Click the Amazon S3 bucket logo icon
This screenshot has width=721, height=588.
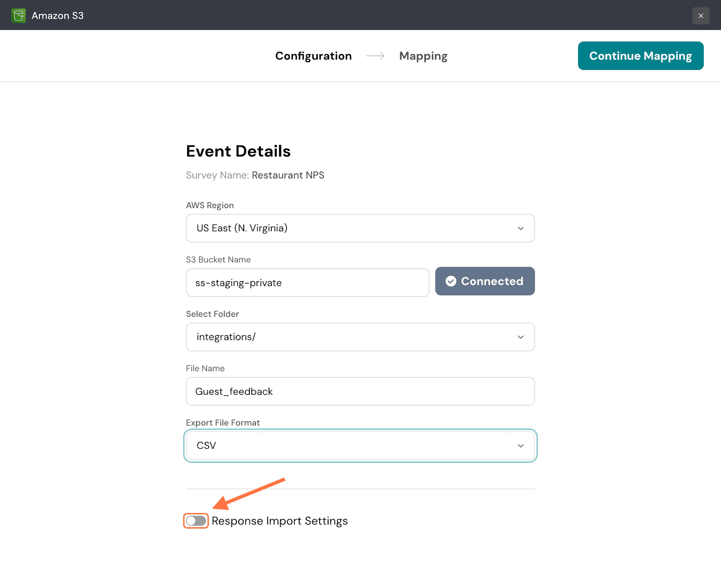[x=18, y=16]
